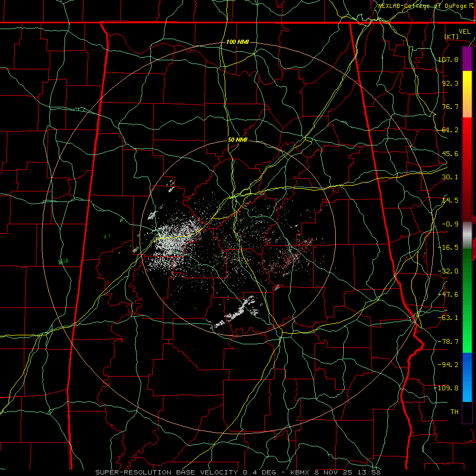Click the -32.0 velocity scale value
This screenshot has width=476, height=476.
tap(448, 271)
